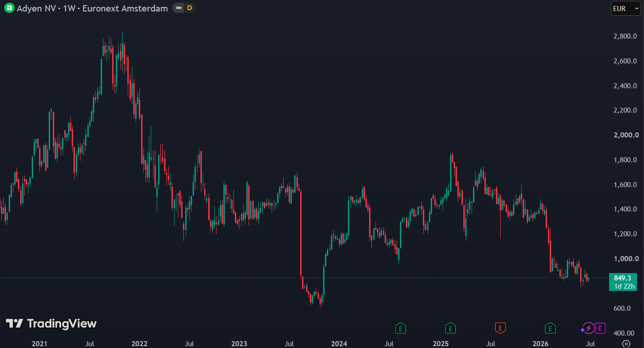Click the 2,400.0 price axis label

pyautogui.click(x=625, y=86)
